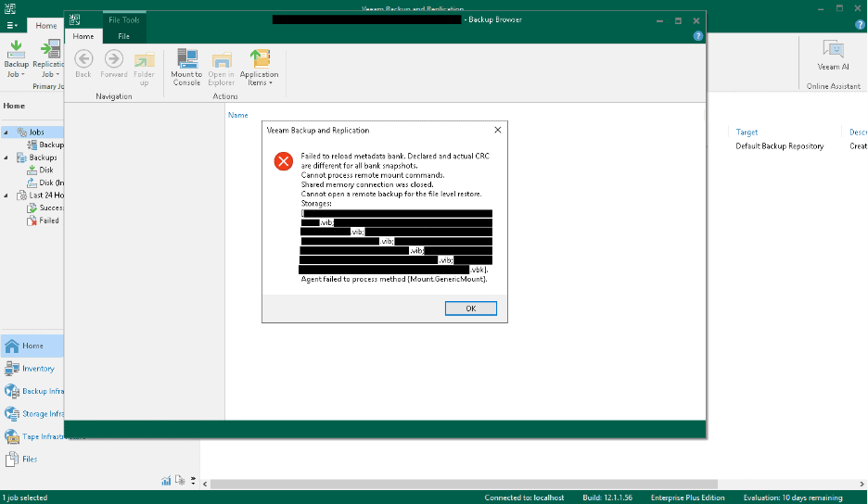The height and width of the screenshot is (504, 868).
Task: Open Backup Browser help icon
Action: click(x=697, y=36)
